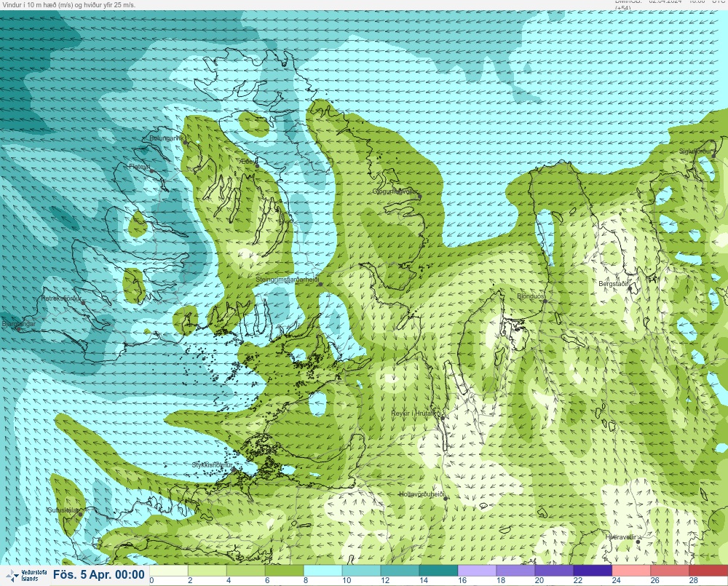The image size is (728, 586).
Task: Click the Steingrímsfjarðarheiði station label
Action: coord(288,280)
